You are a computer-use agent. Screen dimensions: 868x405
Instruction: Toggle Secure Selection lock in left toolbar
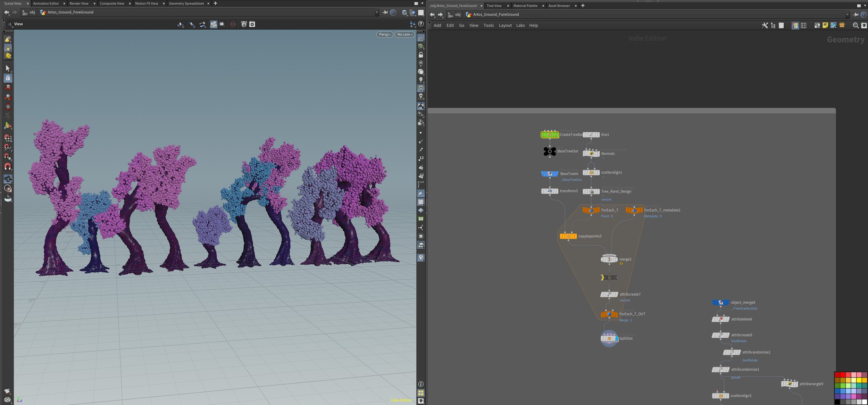point(8,78)
